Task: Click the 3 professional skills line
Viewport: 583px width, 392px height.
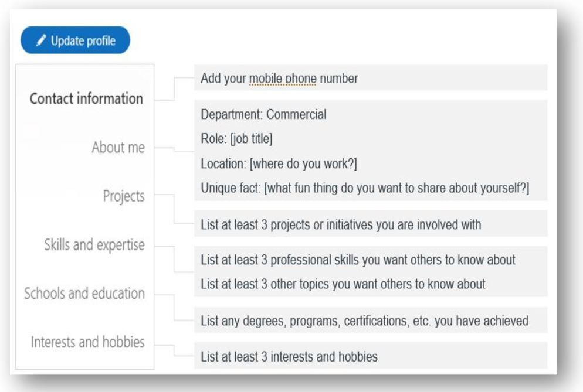Action: click(358, 260)
